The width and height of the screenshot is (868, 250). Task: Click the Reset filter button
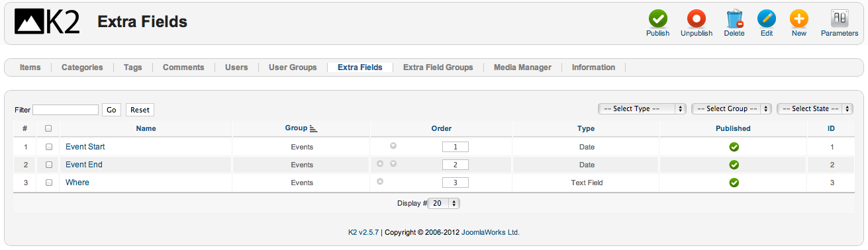140,110
